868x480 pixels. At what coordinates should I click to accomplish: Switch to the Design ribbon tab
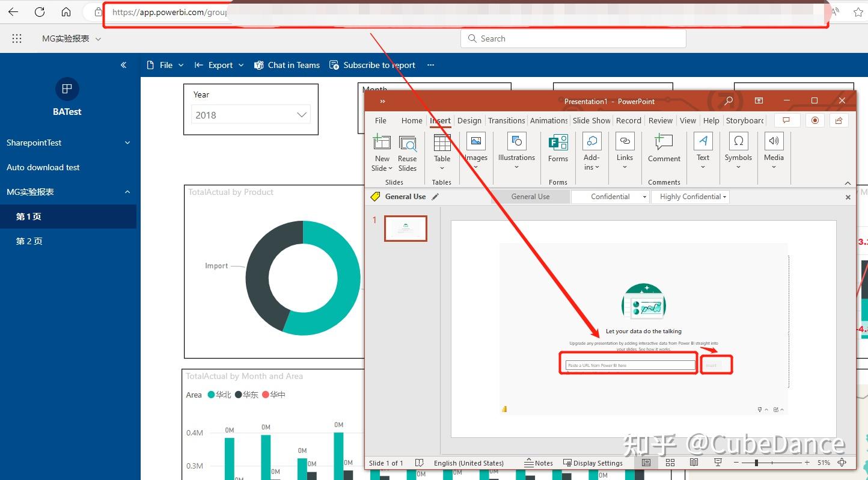[469, 120]
